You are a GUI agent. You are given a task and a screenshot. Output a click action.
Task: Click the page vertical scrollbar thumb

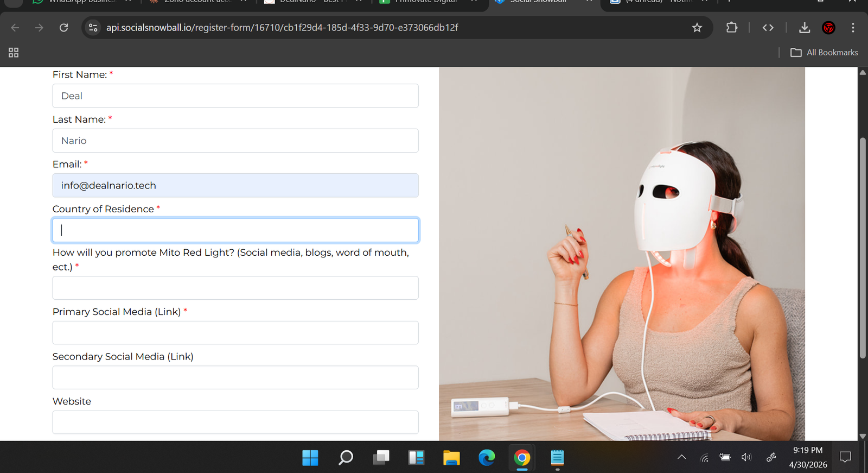[x=863, y=248]
